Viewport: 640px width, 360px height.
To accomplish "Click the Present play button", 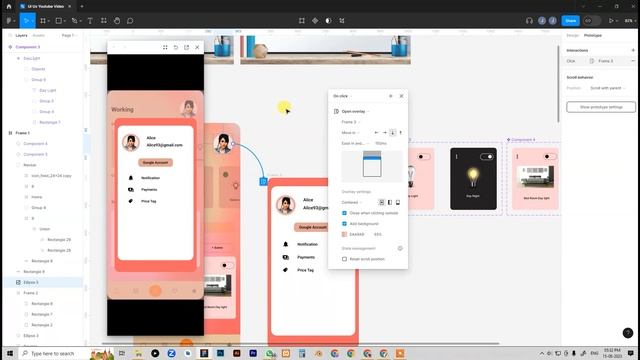I will [x=611, y=21].
